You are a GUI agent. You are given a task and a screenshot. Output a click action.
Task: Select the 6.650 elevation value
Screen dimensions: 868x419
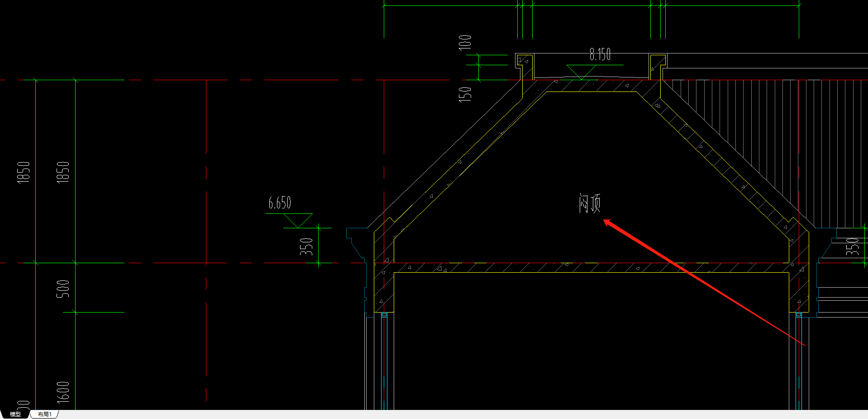point(280,202)
